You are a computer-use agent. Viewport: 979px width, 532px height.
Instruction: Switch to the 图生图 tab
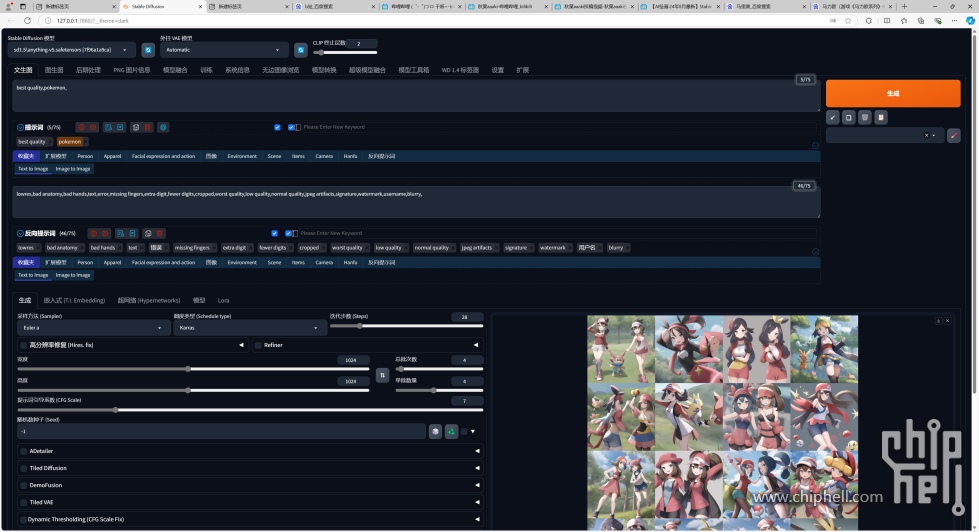[x=54, y=70]
